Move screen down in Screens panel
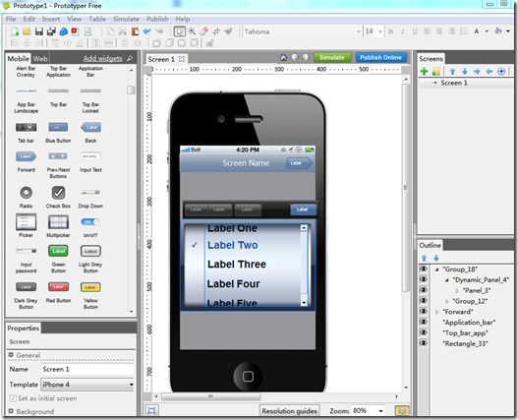Viewport: 518px width, 420px height. [465, 71]
